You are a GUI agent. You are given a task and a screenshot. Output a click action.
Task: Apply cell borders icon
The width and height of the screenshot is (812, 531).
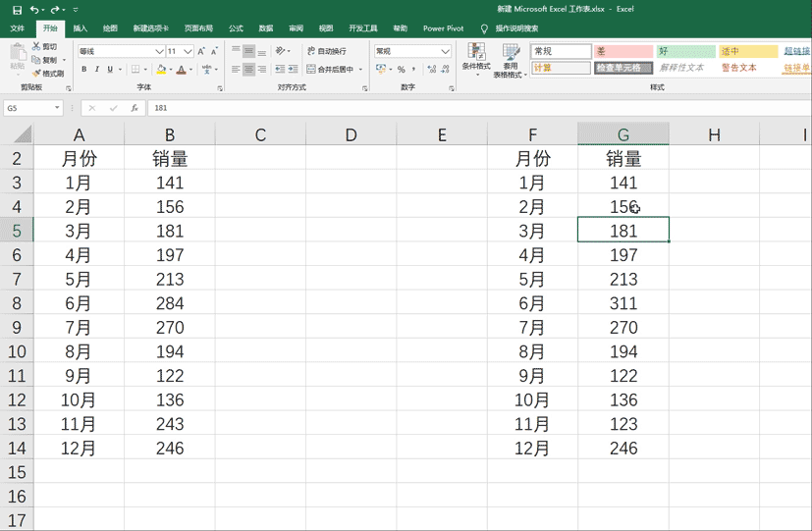(135, 69)
